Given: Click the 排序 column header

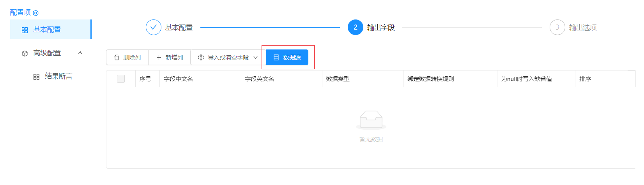Looking at the screenshot, I should tap(585, 79).
